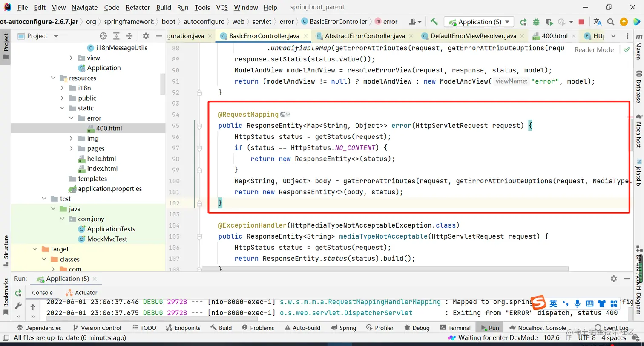Click the up arrow in console toolbar
This screenshot has height=346, width=644.
33,307
